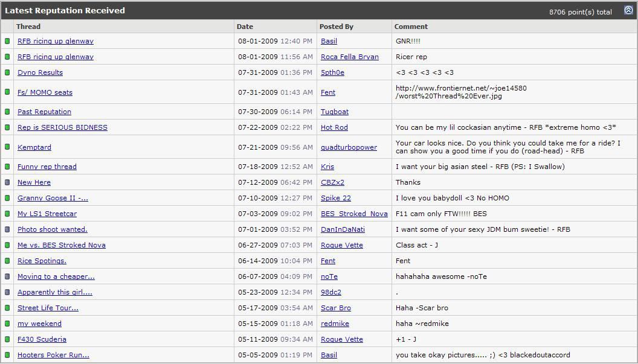Click green reputation icon beside Dyno Results

[7, 72]
